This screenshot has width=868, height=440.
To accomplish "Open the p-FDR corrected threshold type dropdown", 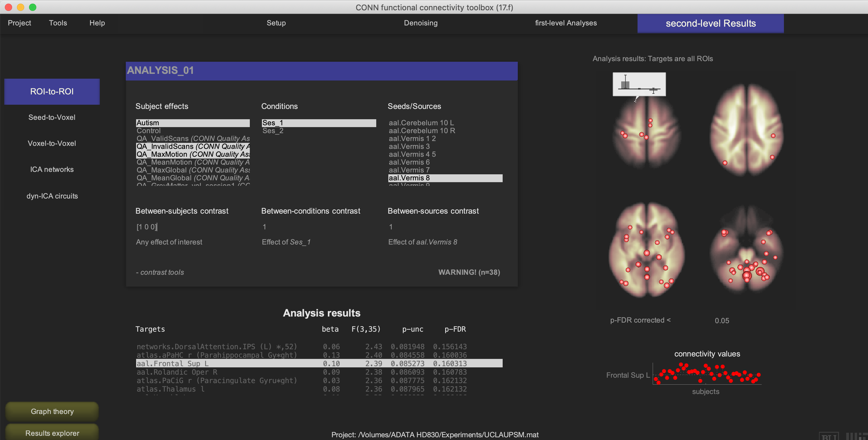I will [x=640, y=320].
